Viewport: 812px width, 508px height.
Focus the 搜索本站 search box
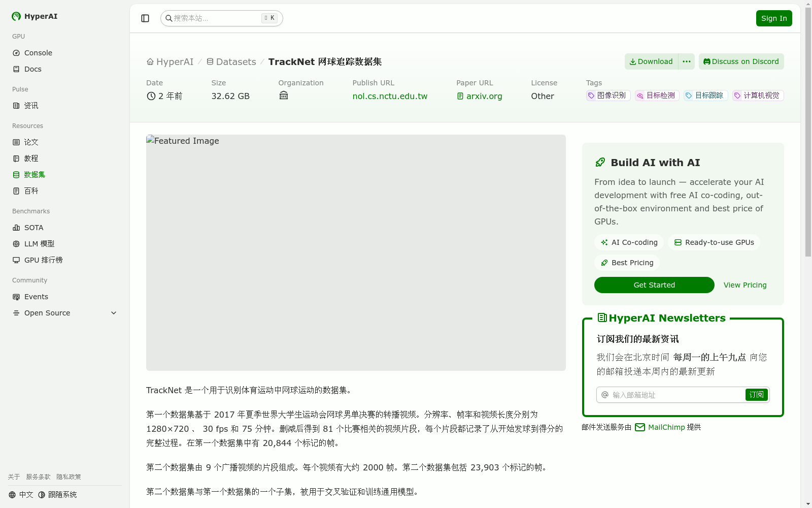(222, 18)
